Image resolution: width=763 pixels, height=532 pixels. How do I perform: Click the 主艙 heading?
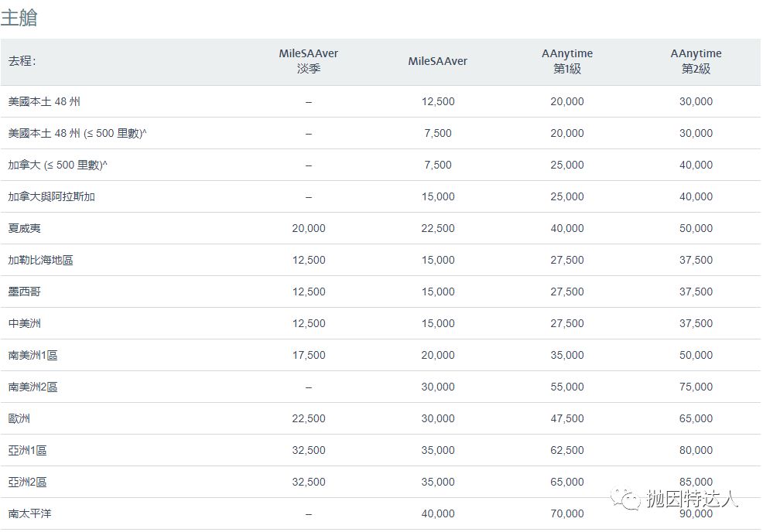[x=19, y=18]
